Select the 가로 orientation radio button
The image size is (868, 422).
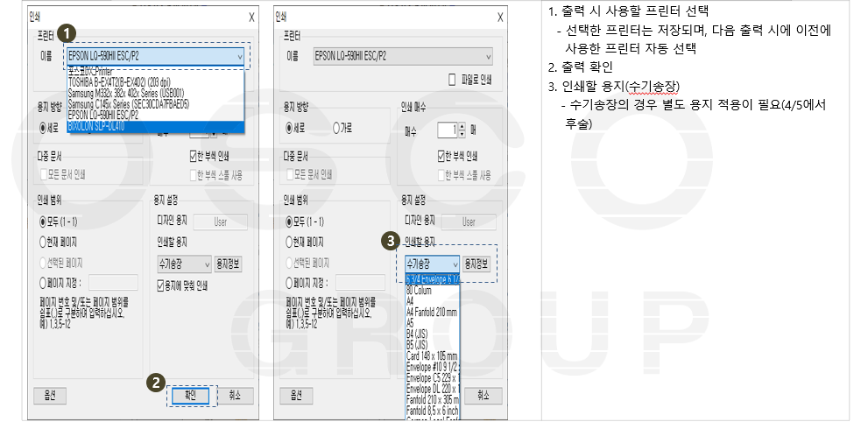click(x=342, y=129)
